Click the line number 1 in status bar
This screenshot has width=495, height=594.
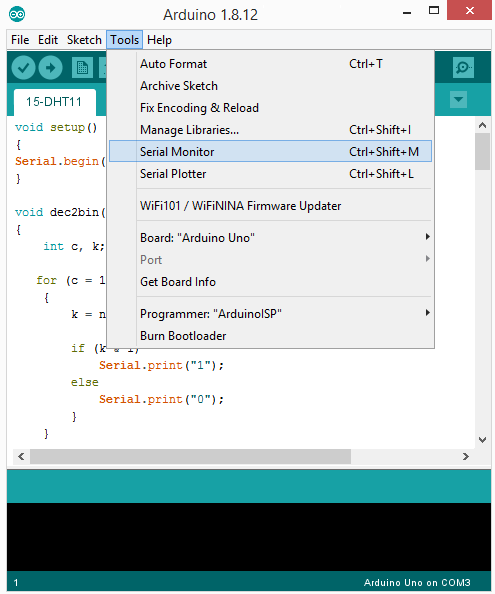[x=16, y=583]
